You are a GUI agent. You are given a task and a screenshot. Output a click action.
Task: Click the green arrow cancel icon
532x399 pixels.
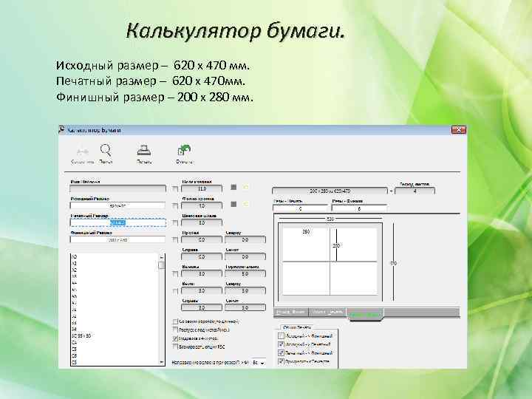click(x=184, y=150)
